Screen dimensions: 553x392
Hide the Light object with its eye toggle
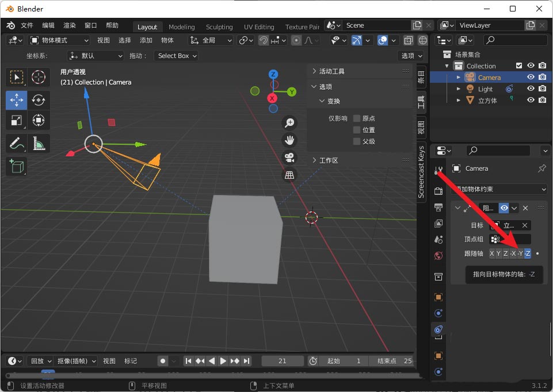[530, 89]
